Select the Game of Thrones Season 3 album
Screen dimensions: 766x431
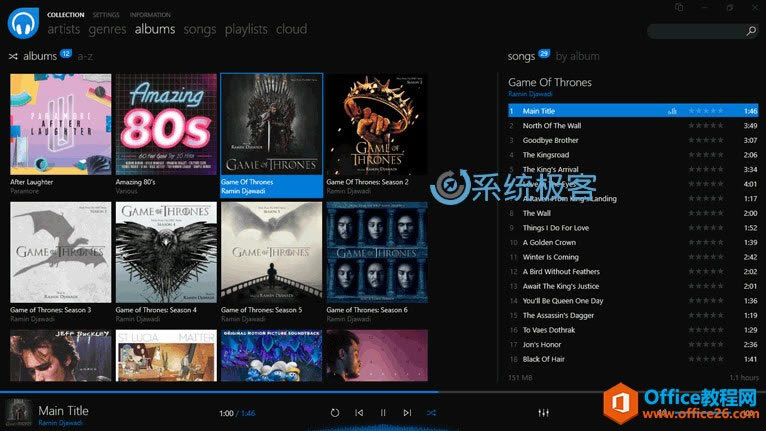(x=61, y=253)
